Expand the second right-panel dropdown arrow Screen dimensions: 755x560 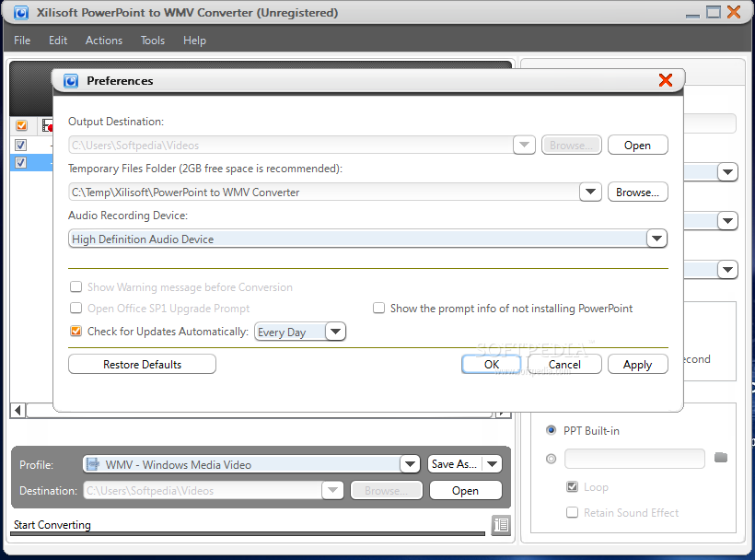(727, 221)
